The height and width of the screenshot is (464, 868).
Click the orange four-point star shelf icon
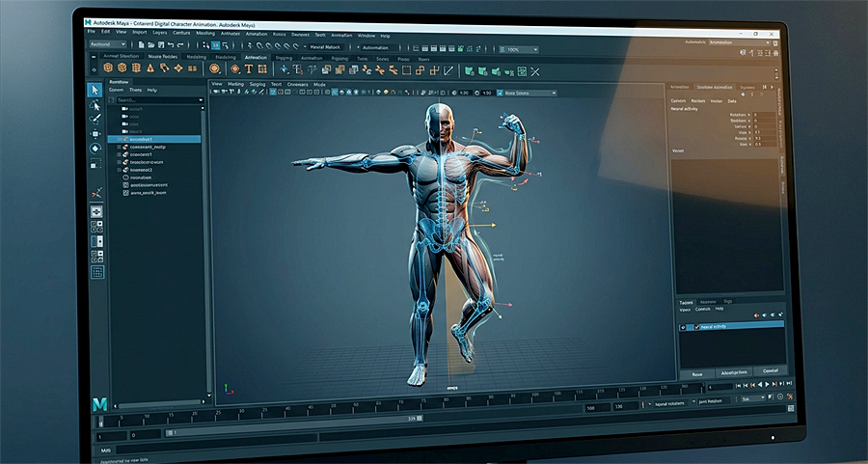[178, 68]
